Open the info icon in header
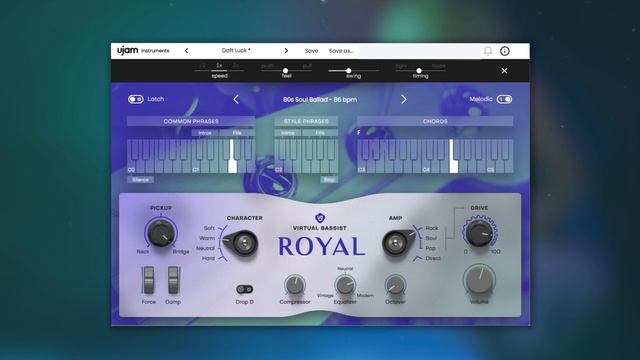The width and height of the screenshot is (640, 360). click(505, 51)
